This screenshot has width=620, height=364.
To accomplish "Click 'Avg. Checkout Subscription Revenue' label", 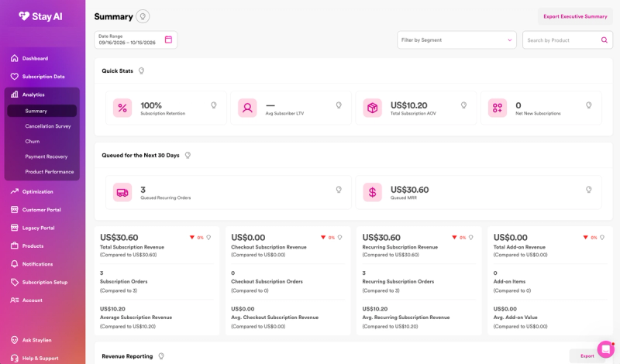I will (x=275, y=318).
